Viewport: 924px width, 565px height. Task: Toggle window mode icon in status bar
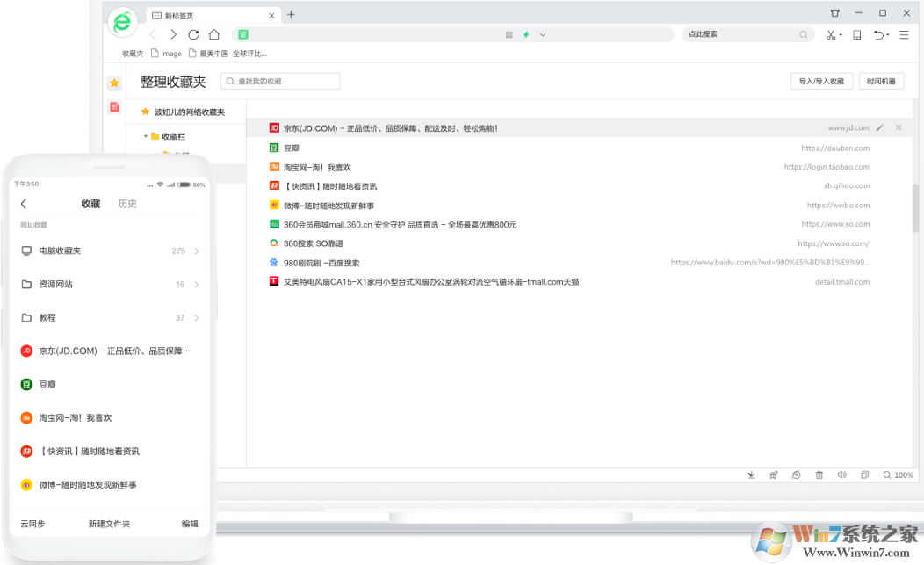coord(864,474)
